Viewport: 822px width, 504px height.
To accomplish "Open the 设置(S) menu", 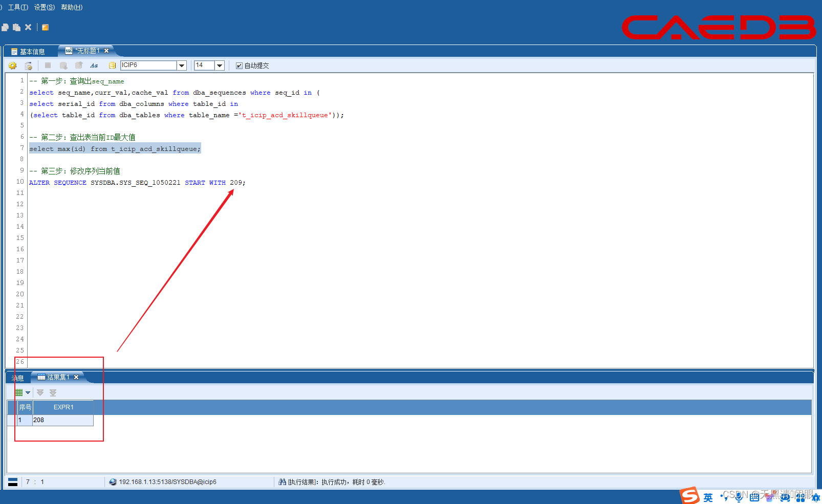I will (45, 7).
